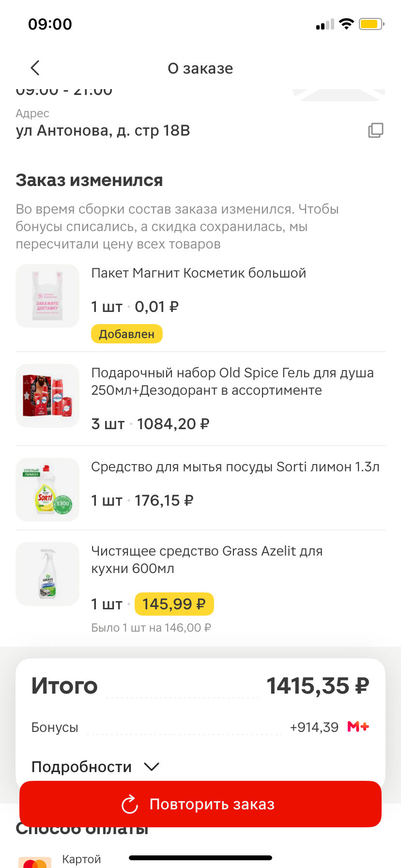Tap the Итого total amount 1415,35 ₽
The image size is (401, 868).
(x=318, y=686)
